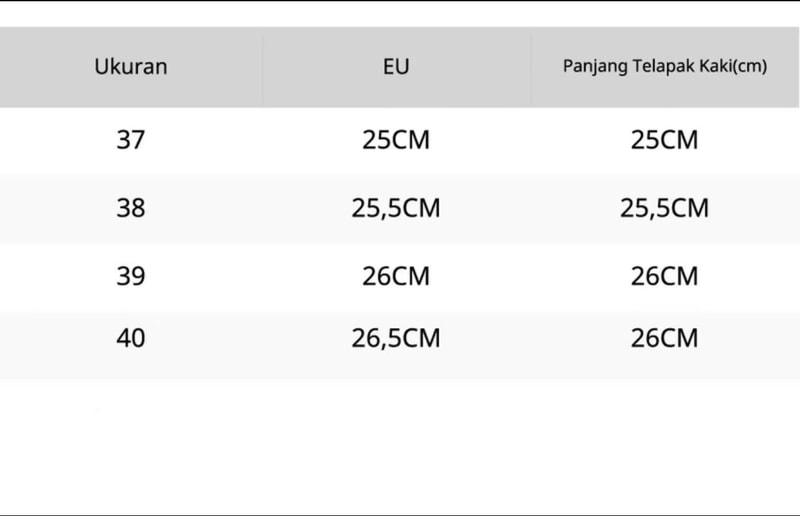Select size 39 in Ukuran column

click(x=131, y=276)
